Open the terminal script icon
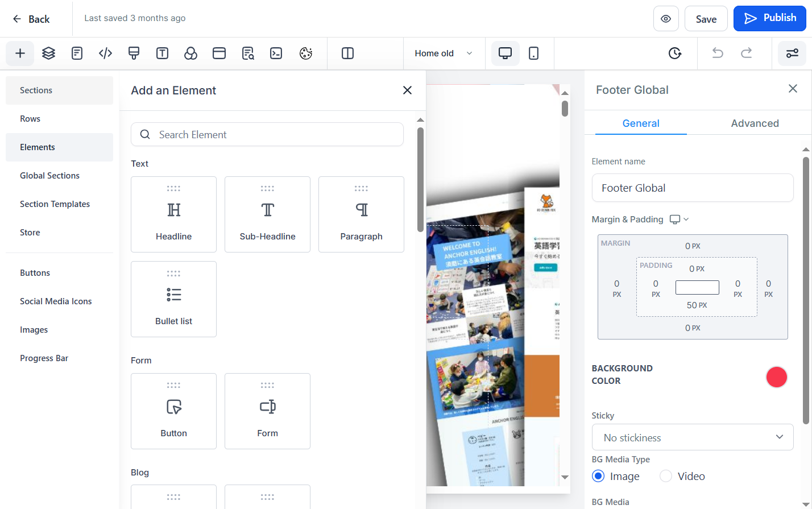This screenshot has height=509, width=812. click(x=276, y=53)
